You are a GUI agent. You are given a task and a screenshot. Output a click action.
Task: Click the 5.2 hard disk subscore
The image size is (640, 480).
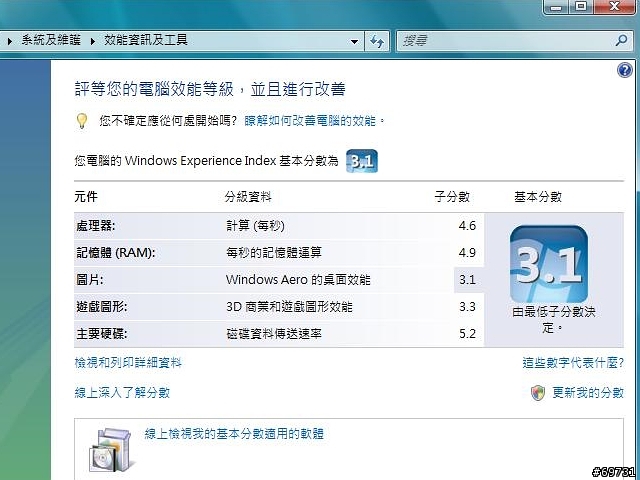[x=467, y=333]
